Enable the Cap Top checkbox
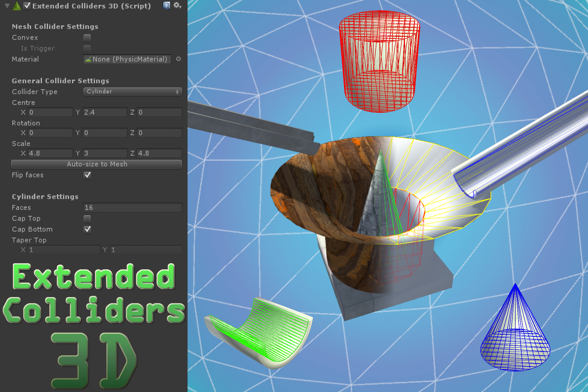Screen dimensions: 588x392 pyautogui.click(x=87, y=219)
